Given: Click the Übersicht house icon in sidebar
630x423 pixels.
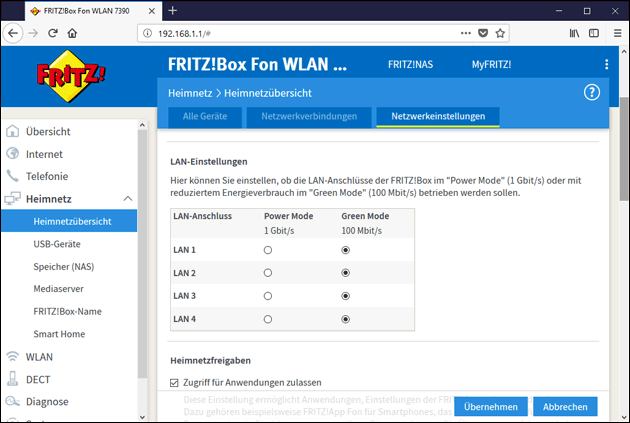Looking at the screenshot, I should [x=12, y=131].
